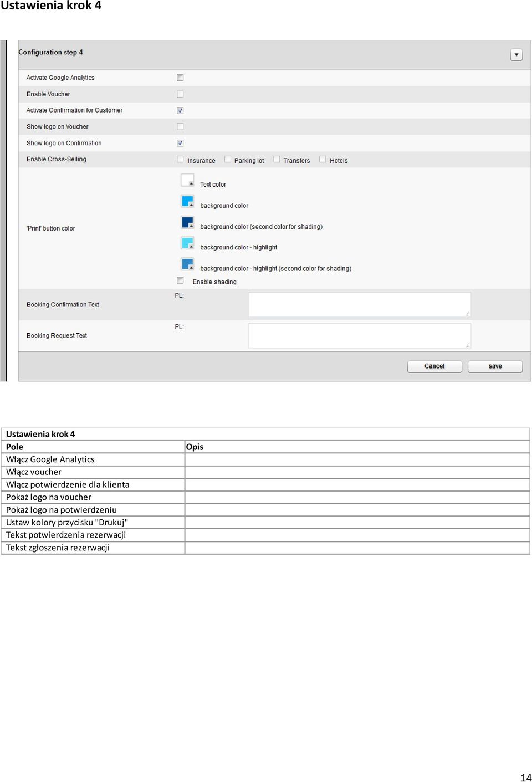Viewport: 532px width, 782px height.
Task: Click the Booking Request Text label
Action: point(57,336)
